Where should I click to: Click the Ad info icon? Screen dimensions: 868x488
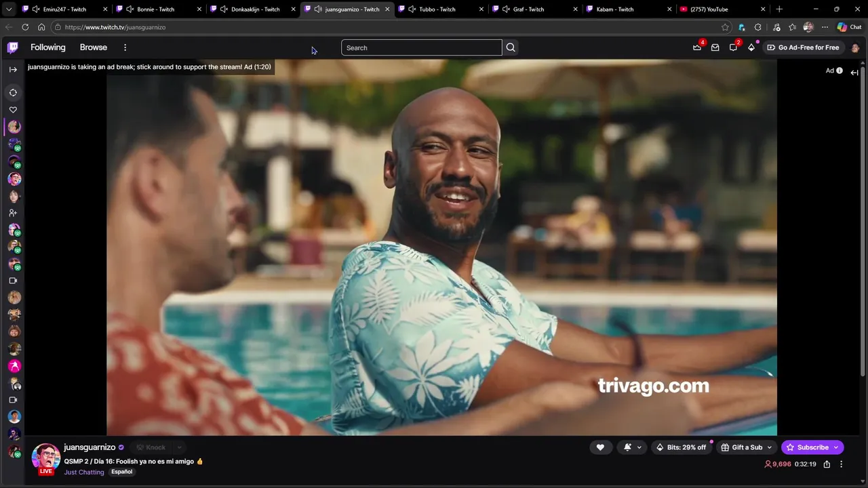click(840, 70)
